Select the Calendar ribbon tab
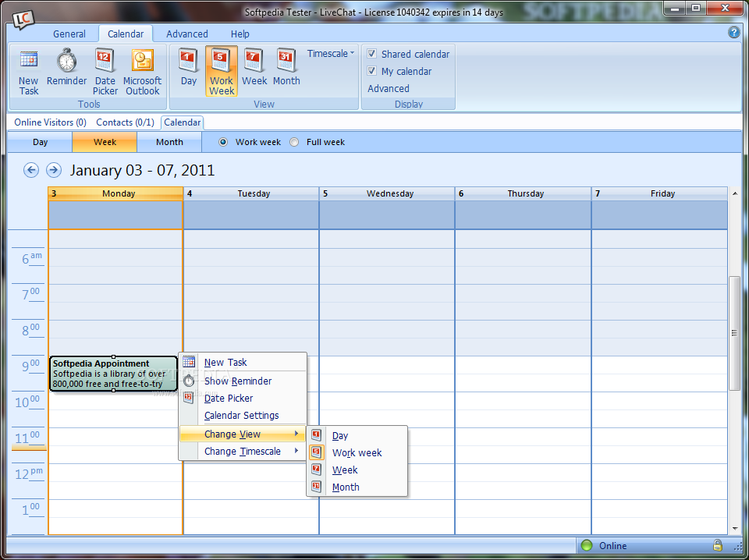Viewport: 749px width, 560px height. click(126, 34)
